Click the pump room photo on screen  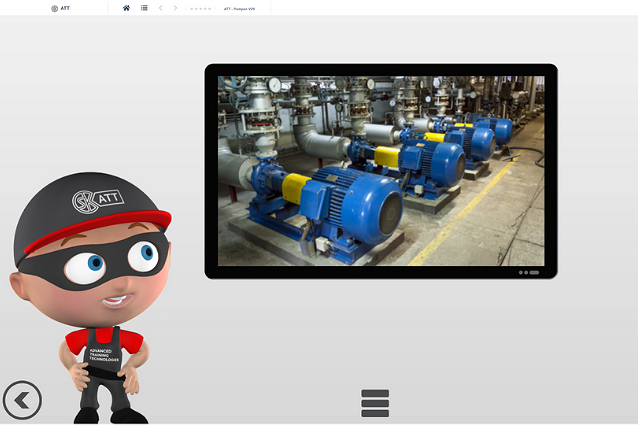coord(381,171)
